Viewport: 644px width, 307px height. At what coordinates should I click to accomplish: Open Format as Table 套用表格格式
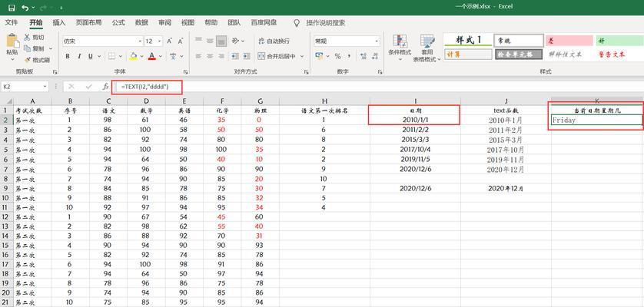point(427,48)
